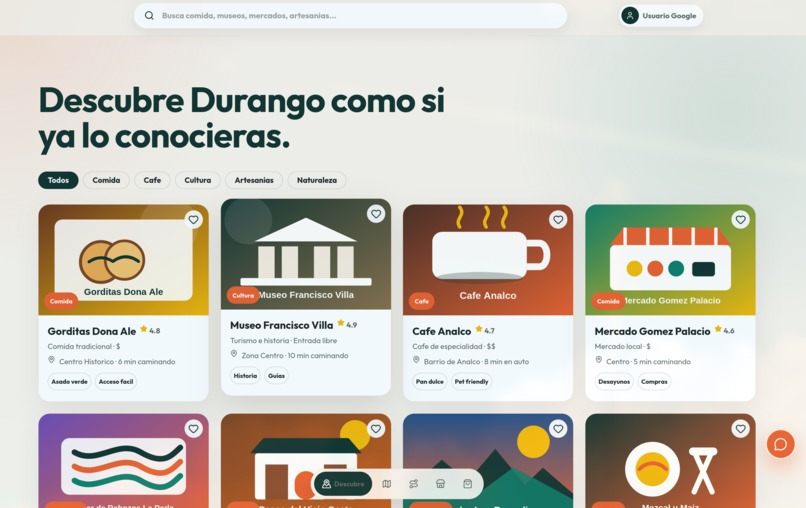Select the 'Pet friendly' tag
Image resolution: width=806 pixels, height=508 pixels.
pos(471,382)
